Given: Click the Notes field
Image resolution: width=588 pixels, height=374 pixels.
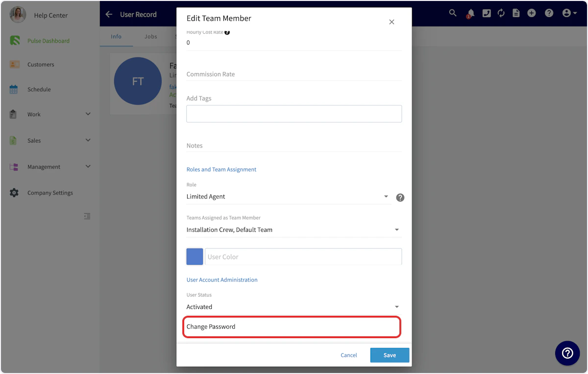Looking at the screenshot, I should [294, 146].
